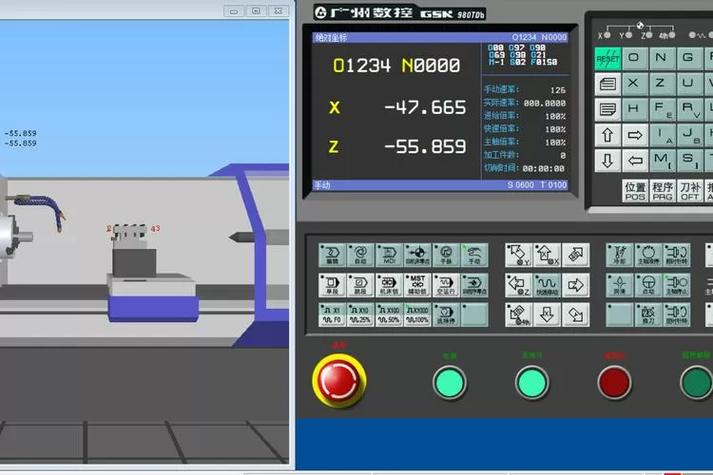Open the POS (位置) page
Viewport: 713px width, 475px height.
click(635, 191)
